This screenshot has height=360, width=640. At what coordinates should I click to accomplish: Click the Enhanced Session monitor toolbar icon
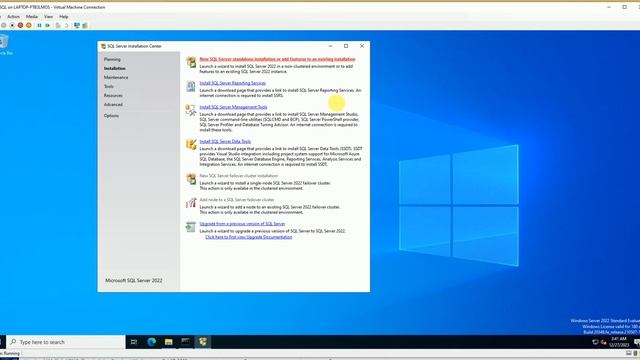(77, 25)
